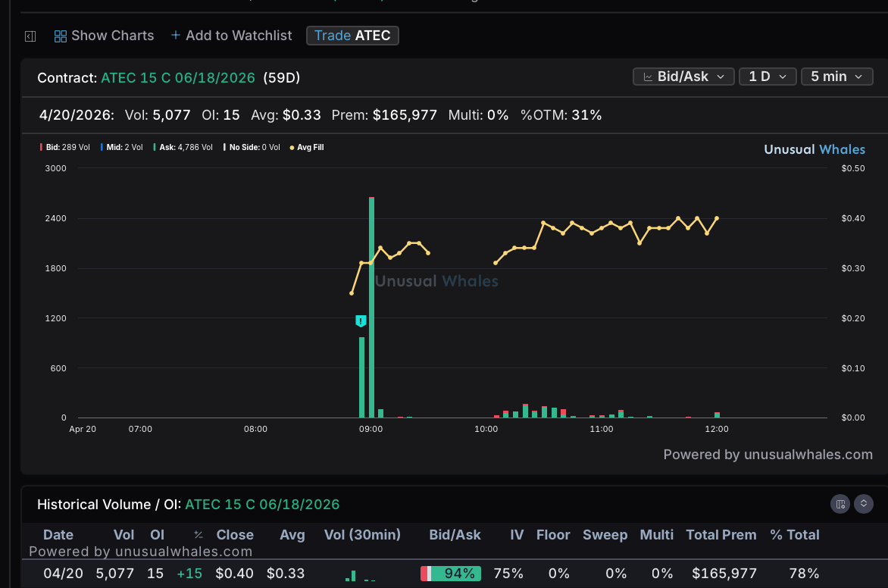Collapse the Historical Volume panel
Viewport: 888px width, 588px height.
(864, 504)
